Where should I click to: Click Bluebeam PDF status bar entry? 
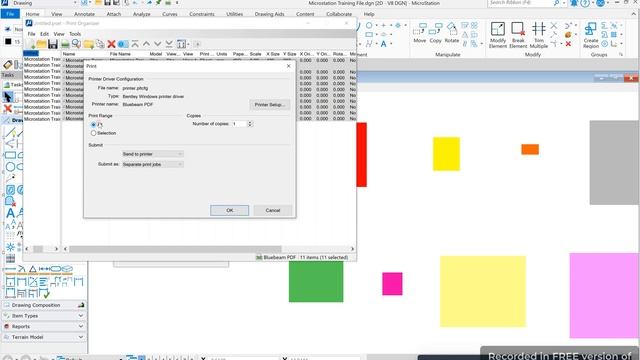(276, 257)
